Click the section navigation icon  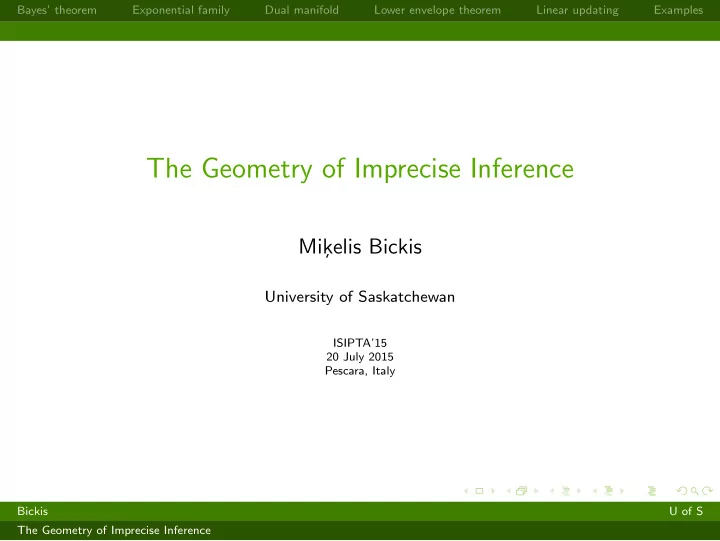click(x=609, y=490)
